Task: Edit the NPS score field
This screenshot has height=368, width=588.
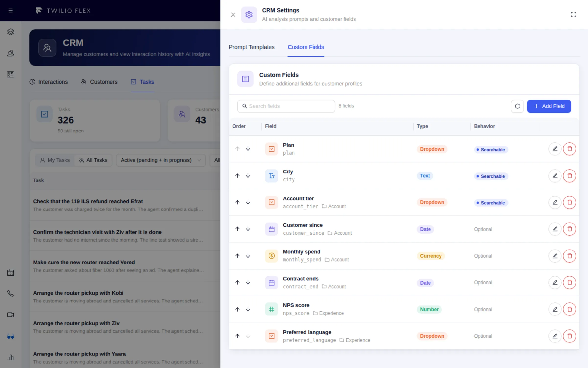Action: point(555,309)
